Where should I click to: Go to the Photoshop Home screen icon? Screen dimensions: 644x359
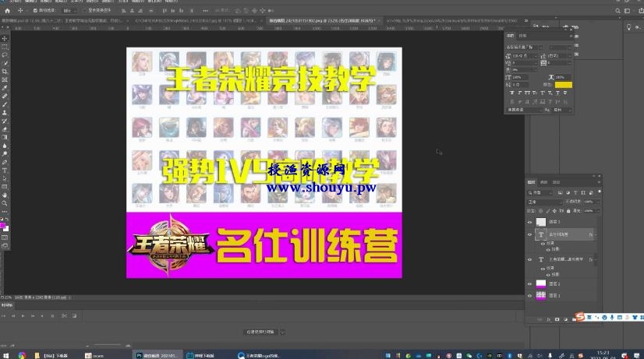[7, 11]
